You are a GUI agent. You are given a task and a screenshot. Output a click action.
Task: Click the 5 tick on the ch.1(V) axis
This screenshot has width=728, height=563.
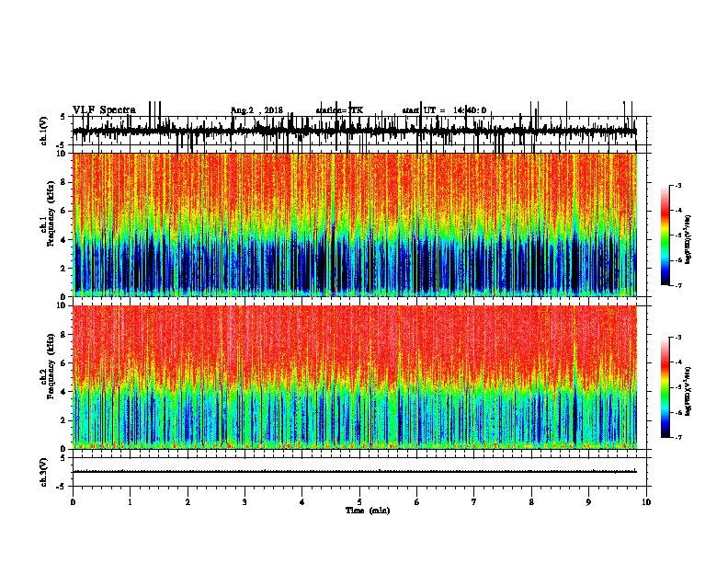(63, 117)
